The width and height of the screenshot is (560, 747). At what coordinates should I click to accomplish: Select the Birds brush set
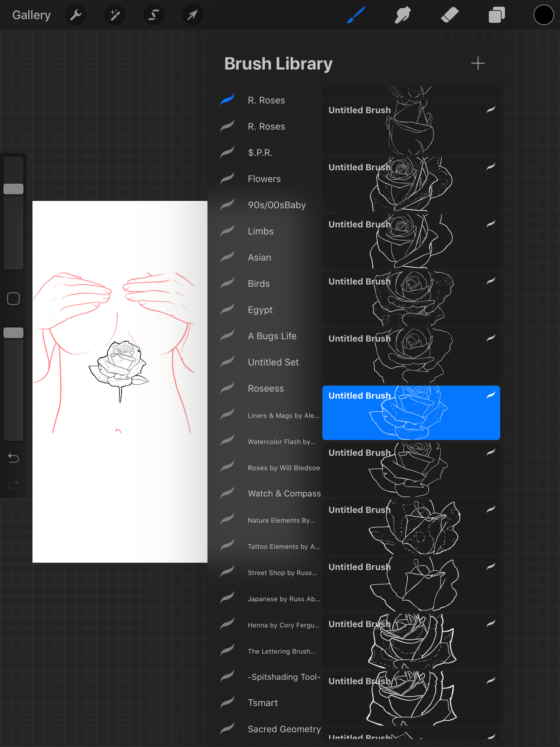[x=258, y=284]
